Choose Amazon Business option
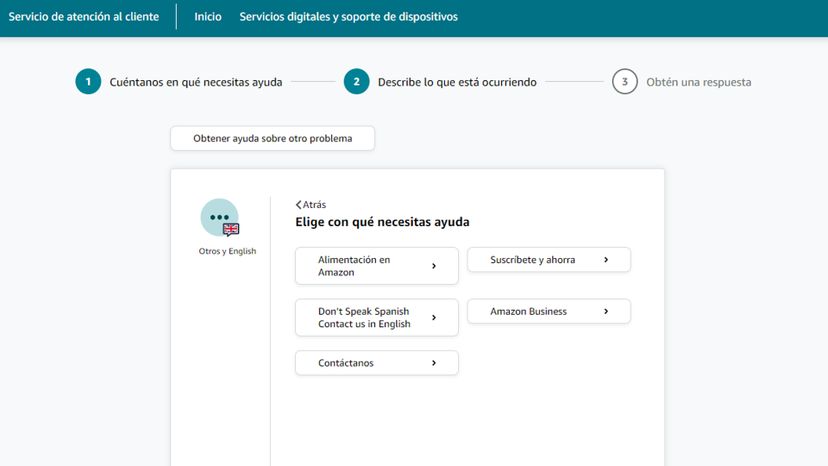828x466 pixels. tap(549, 311)
